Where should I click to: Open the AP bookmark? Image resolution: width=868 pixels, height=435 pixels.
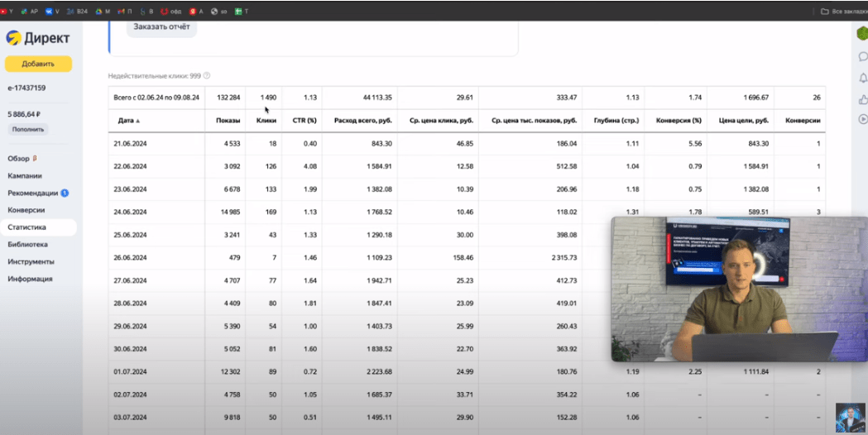(29, 11)
